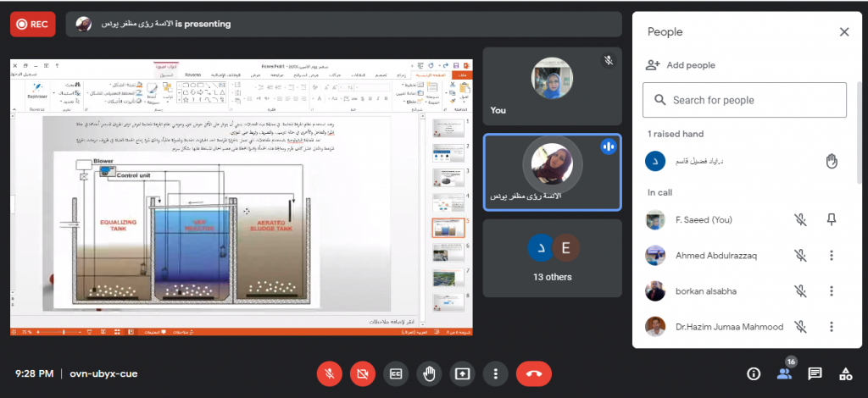Toggle the microphone mute button
This screenshot has height=398, width=868.
click(x=329, y=373)
